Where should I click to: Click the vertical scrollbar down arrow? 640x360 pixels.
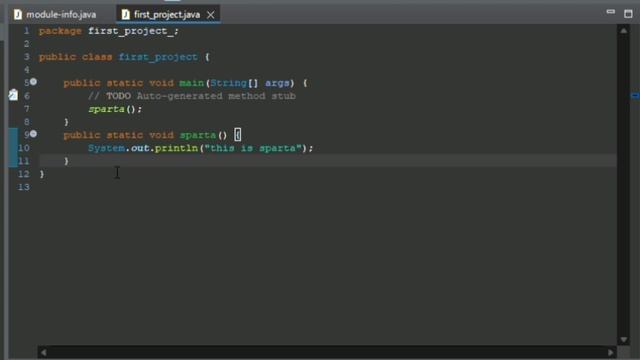623,339
